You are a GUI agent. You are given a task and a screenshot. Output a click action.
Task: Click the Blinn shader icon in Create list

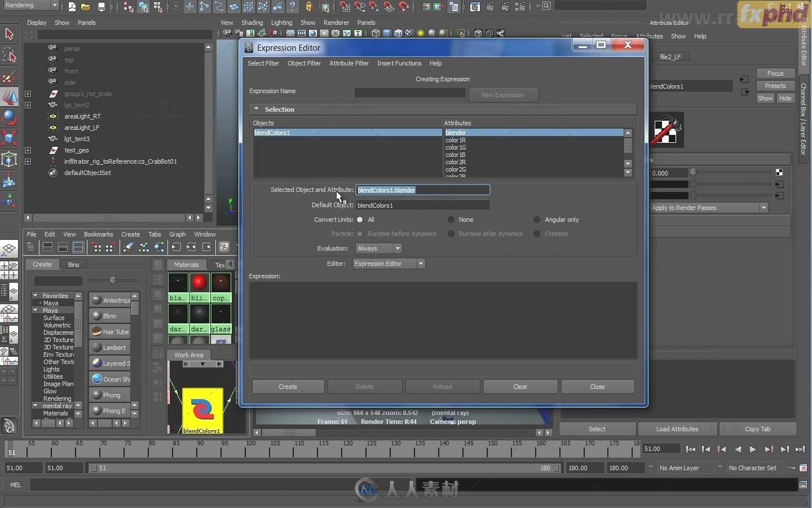[97, 316]
